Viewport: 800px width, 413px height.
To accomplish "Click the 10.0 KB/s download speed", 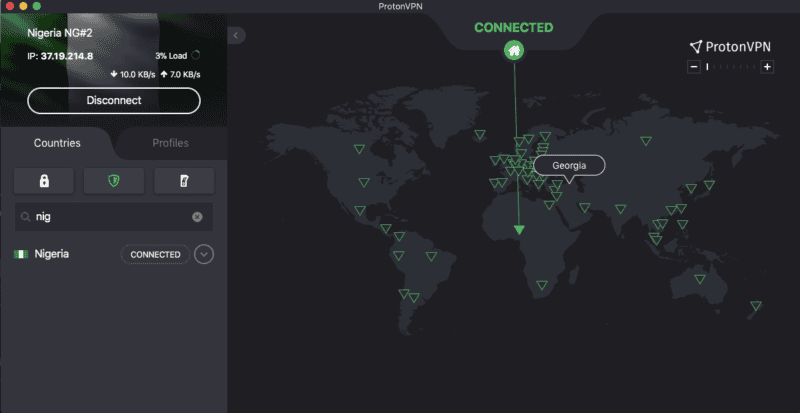I will click(x=133, y=75).
